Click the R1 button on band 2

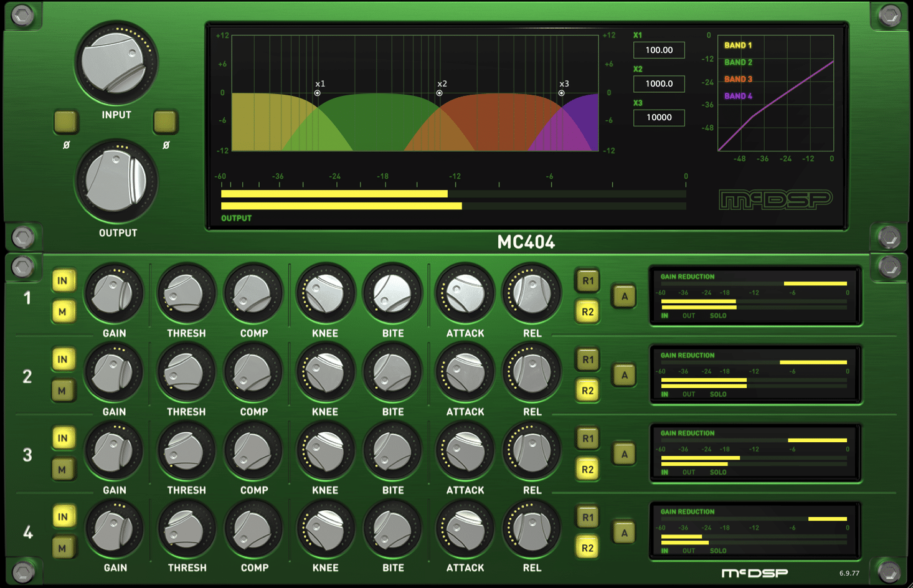point(587,359)
